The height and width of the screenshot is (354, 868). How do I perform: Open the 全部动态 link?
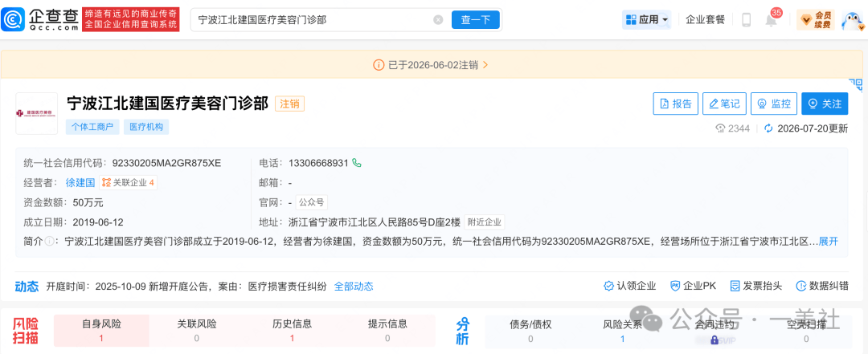(x=354, y=286)
